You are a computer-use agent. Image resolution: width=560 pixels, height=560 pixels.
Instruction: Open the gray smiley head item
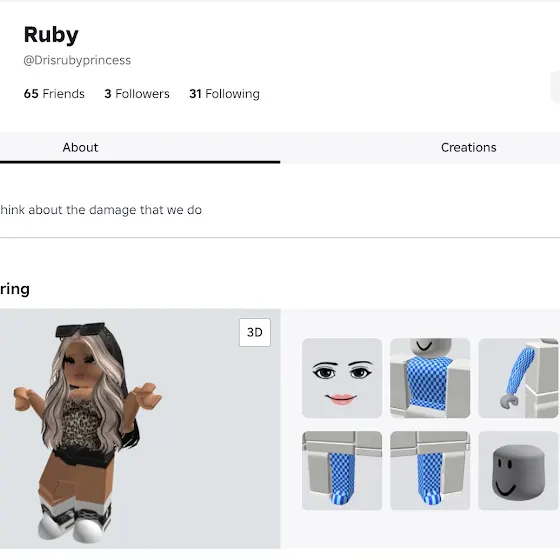coord(518,470)
